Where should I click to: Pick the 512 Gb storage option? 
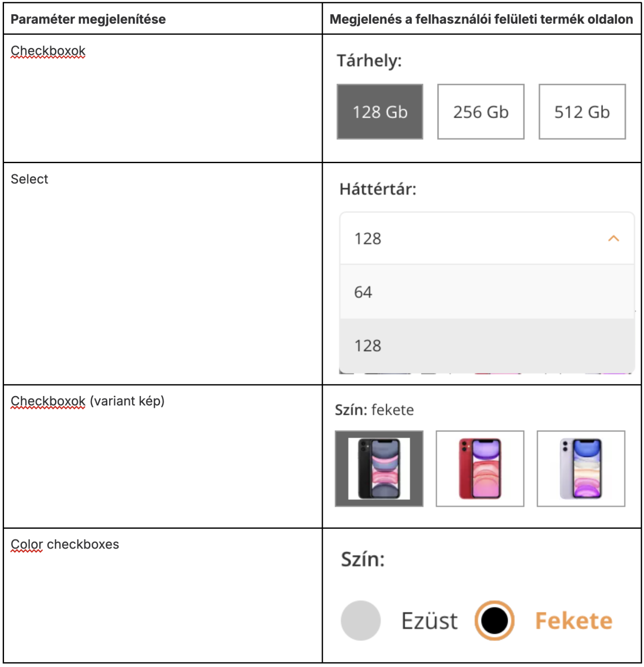pos(582,112)
